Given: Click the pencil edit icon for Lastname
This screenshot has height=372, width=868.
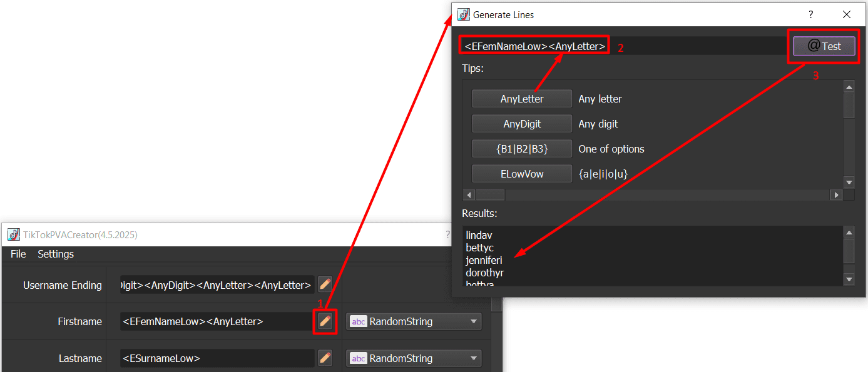Looking at the screenshot, I should [325, 358].
